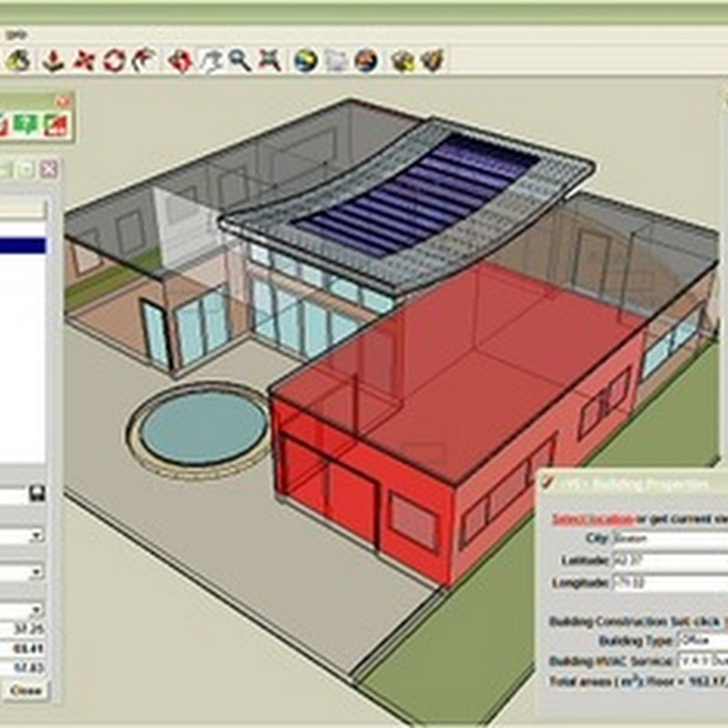The image size is (728, 728).
Task: Select the Move tool with red arrows
Action: point(85,60)
